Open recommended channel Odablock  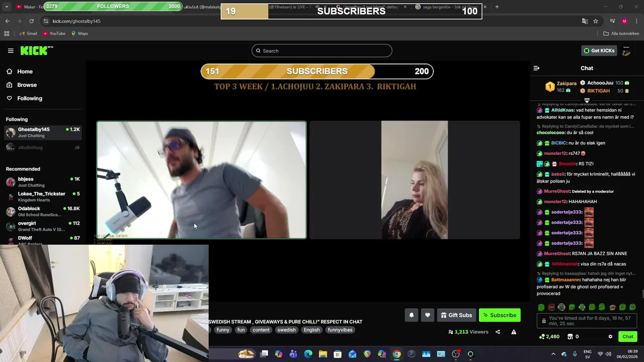point(43,211)
